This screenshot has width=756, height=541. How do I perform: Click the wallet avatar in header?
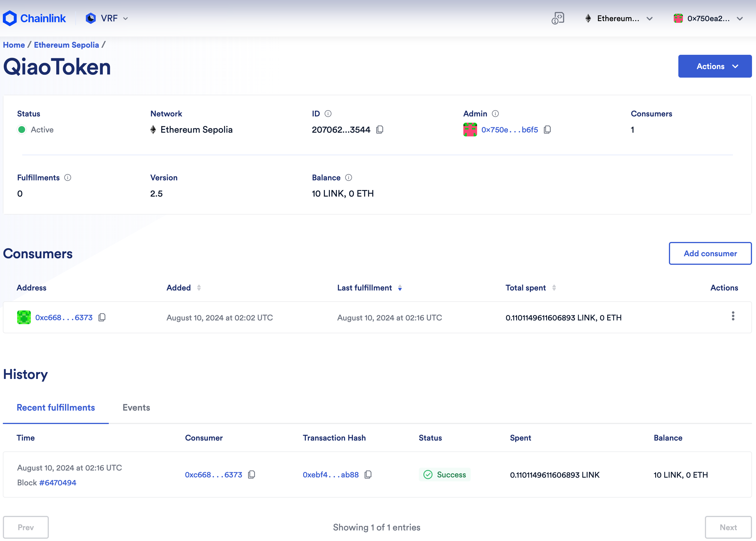678,18
